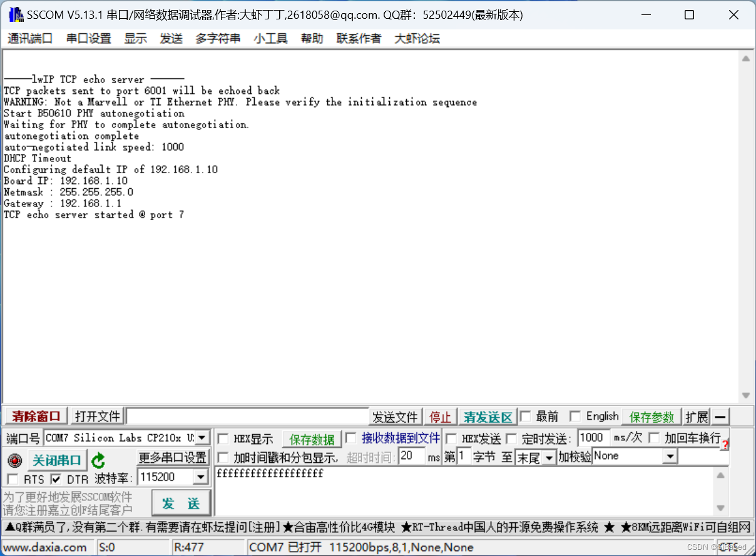
Task: Enable the 最前 always-on-top checkbox
Action: 524,416
